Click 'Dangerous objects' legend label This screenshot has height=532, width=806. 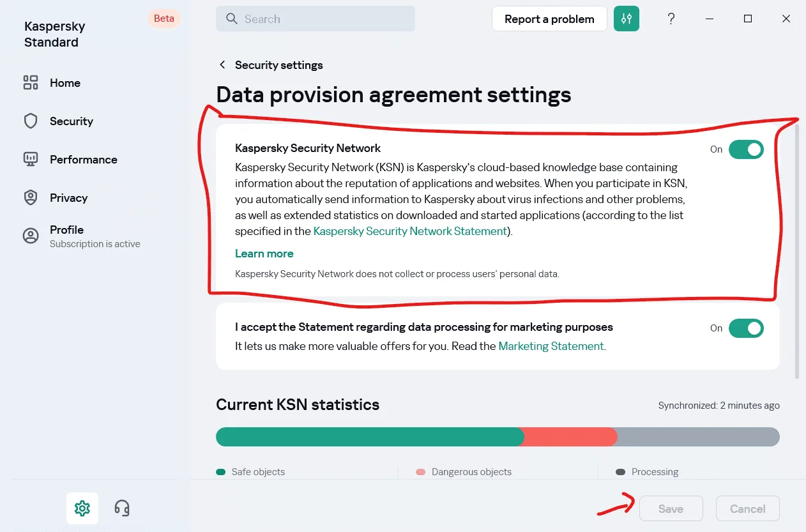[x=471, y=472]
